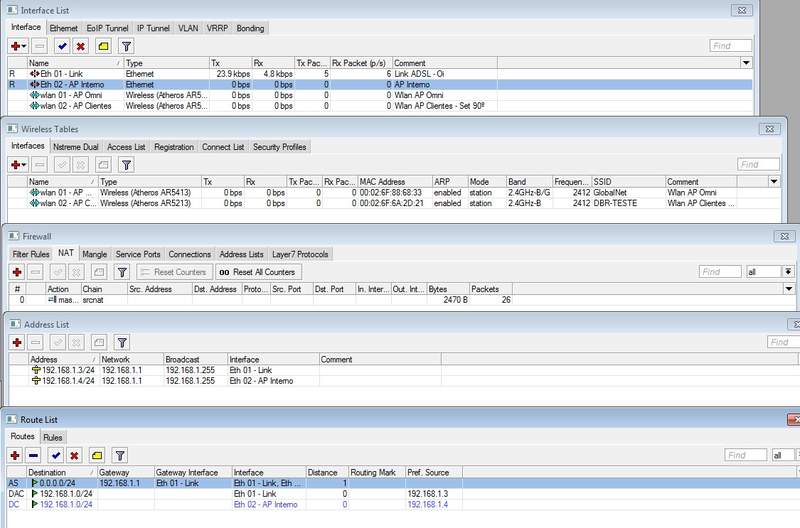Enable selected interface with blue checkmark

(62, 46)
